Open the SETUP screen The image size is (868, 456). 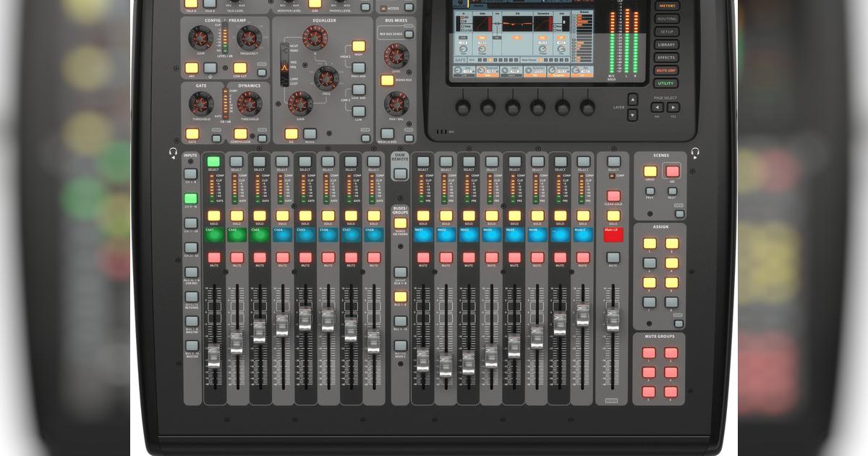click(x=667, y=32)
